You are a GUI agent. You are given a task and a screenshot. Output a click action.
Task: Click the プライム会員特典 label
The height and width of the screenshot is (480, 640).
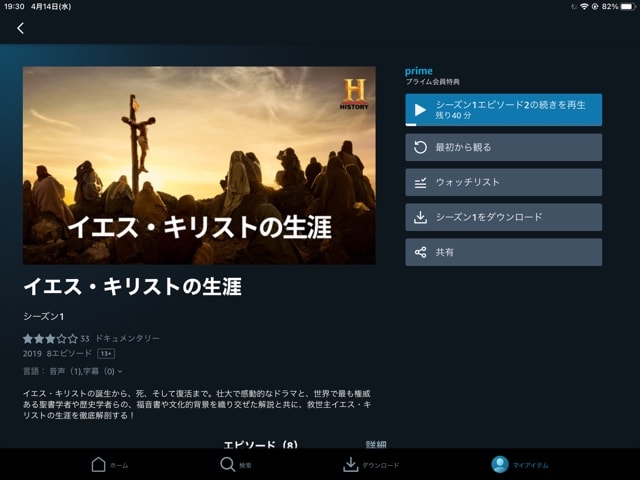(432, 82)
